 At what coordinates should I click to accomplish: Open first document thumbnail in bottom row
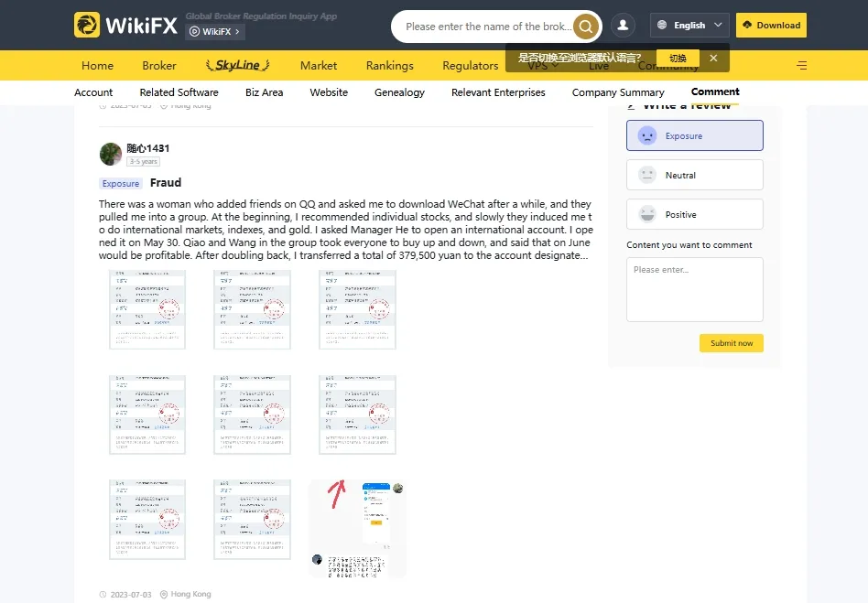click(147, 520)
